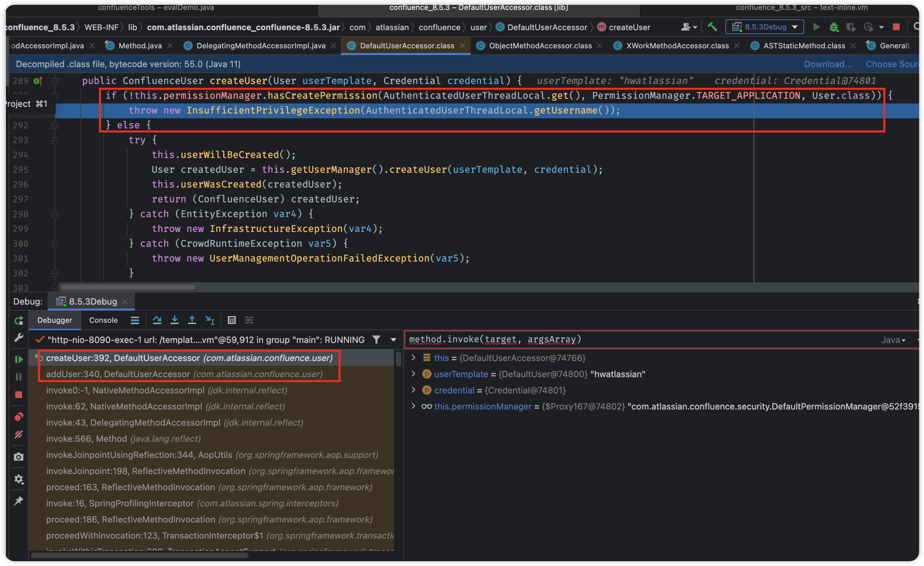
Task: Select the Debugger tab
Action: point(55,320)
